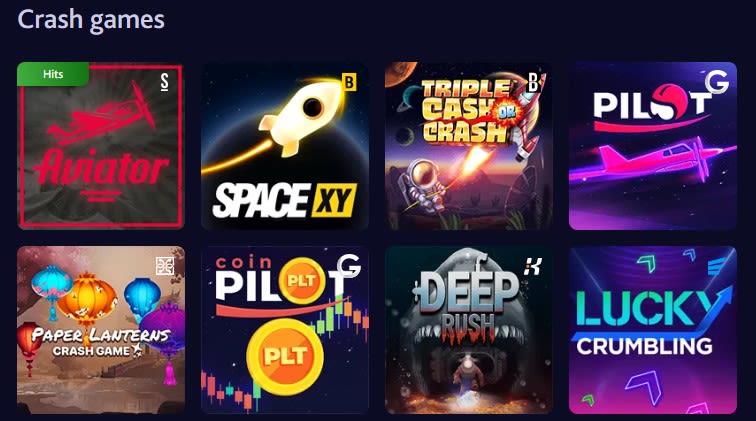Click the B provider logo on Triple Cash
This screenshot has height=421, width=756.
point(533,82)
